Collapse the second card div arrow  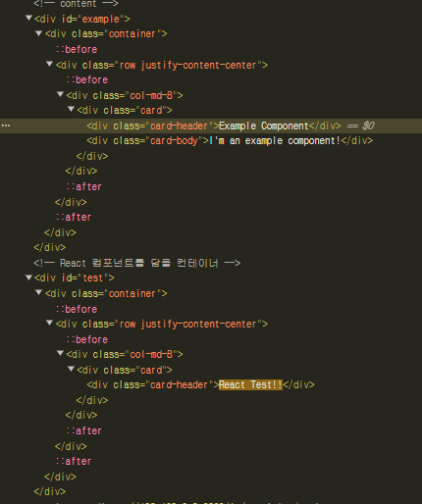click(71, 369)
